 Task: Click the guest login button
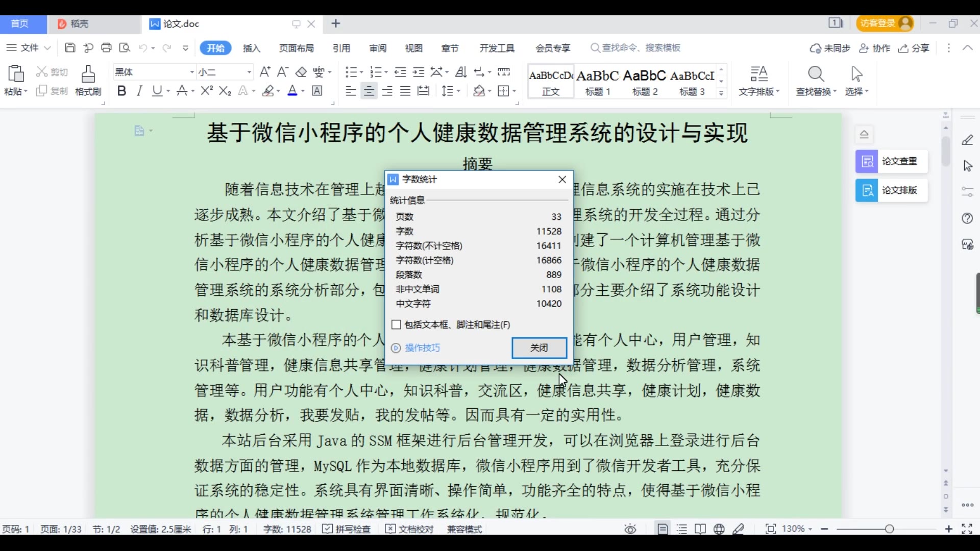[886, 23]
